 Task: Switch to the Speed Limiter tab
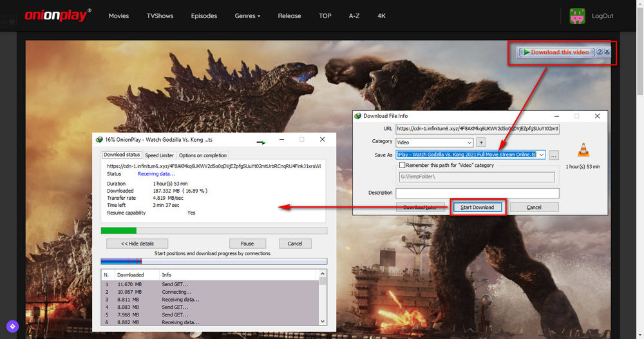[x=159, y=155]
